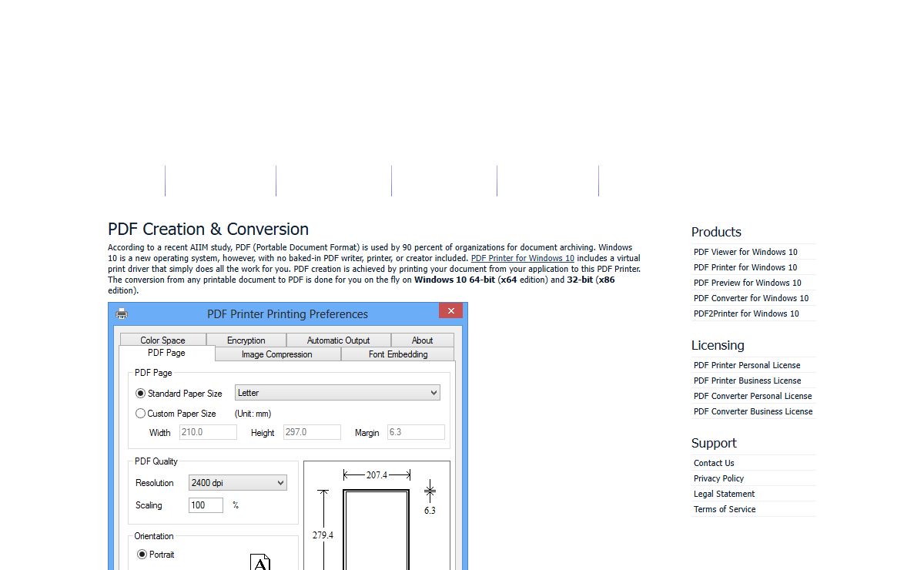Select Standard Paper Size radio button

(140, 393)
